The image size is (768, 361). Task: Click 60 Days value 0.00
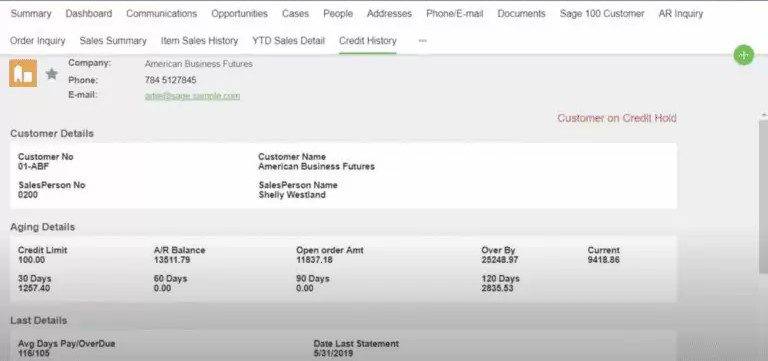click(162, 289)
